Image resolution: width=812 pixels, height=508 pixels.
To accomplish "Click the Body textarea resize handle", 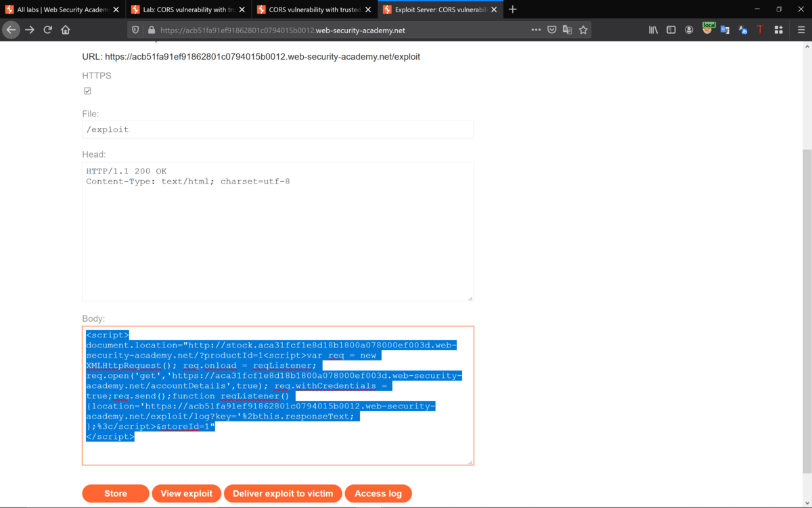I will (470, 461).
